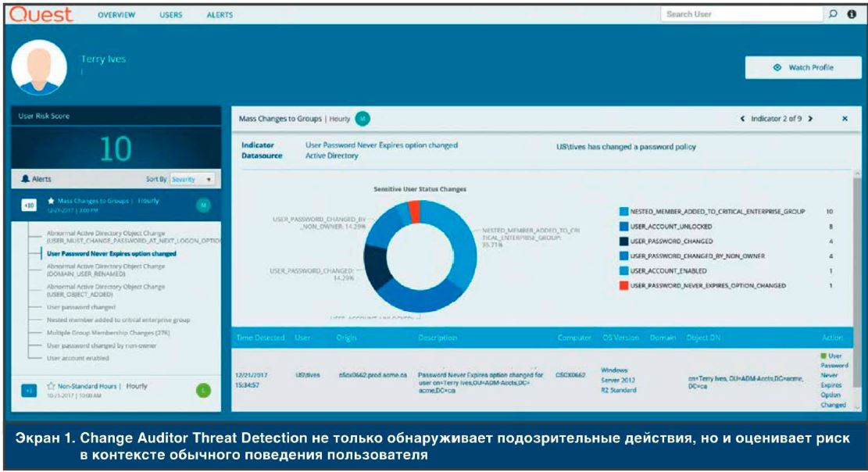Click green L badge on Non-Standard Hours
Viewport: 868px width, 472px height.
(203, 391)
